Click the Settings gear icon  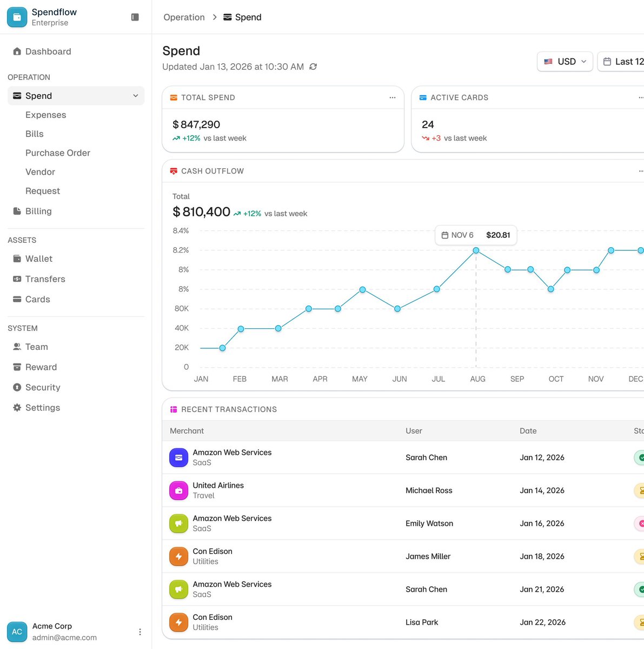coord(17,408)
